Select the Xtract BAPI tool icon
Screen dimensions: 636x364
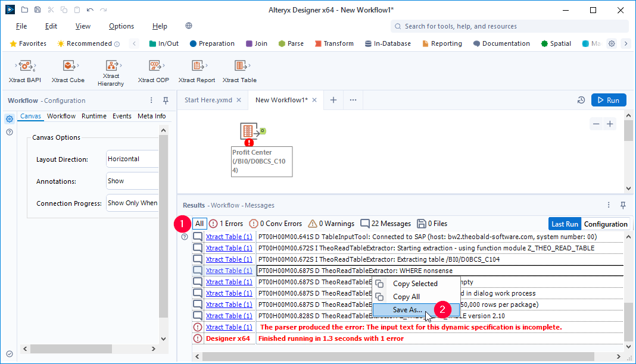click(x=25, y=66)
